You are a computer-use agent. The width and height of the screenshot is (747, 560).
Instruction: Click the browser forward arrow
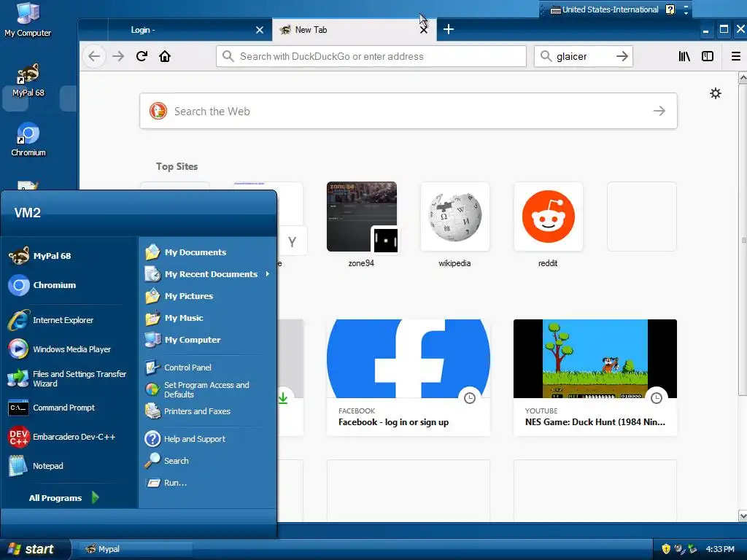(118, 56)
